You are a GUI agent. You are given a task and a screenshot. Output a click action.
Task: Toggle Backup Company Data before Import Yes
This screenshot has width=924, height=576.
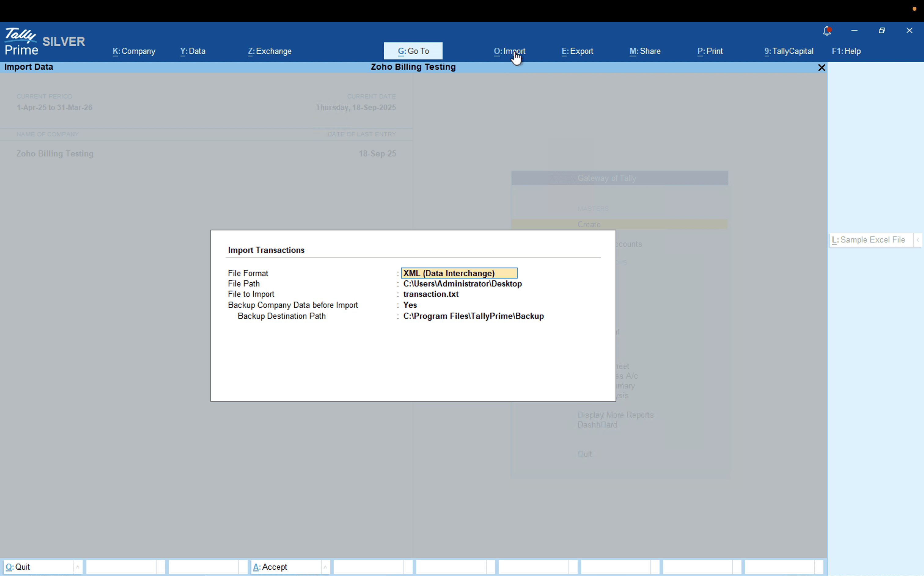[410, 305]
